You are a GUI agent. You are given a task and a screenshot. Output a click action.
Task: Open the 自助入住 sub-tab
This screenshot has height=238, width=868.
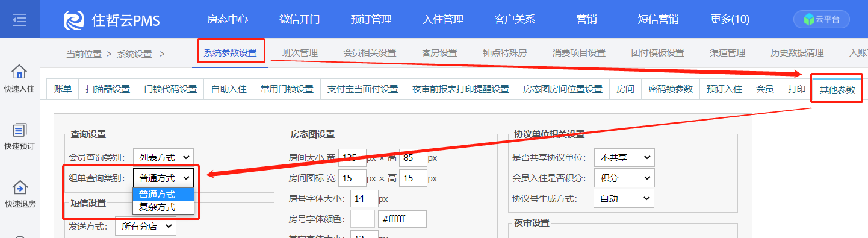(x=229, y=89)
